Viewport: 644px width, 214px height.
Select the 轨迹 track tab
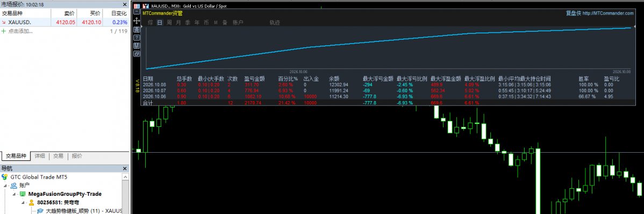point(275,23)
